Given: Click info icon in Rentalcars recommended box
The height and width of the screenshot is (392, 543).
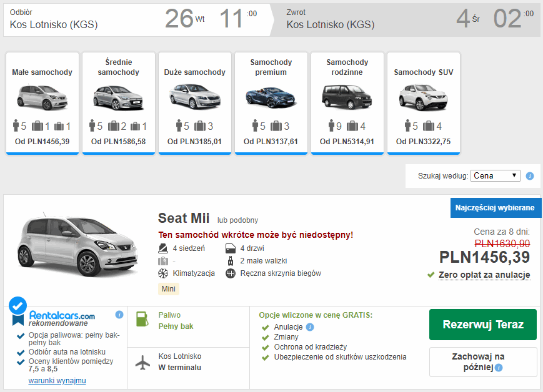Looking at the screenshot, I should pos(119,315).
